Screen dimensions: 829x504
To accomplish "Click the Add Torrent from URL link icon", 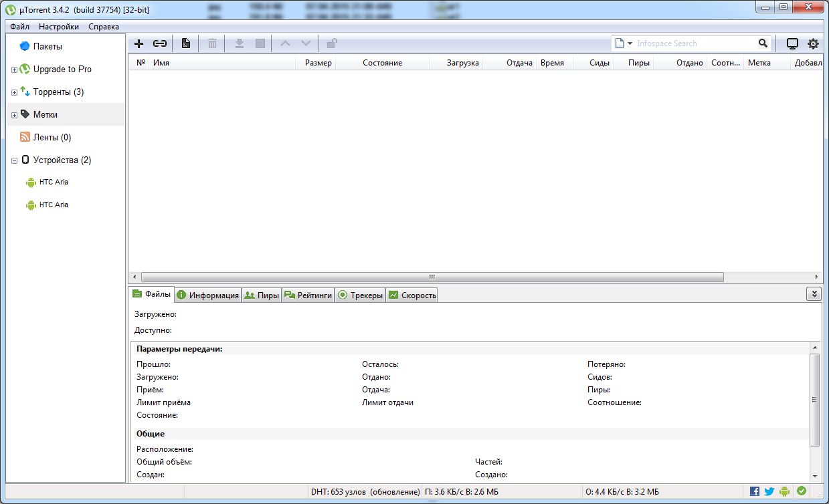I will click(160, 43).
